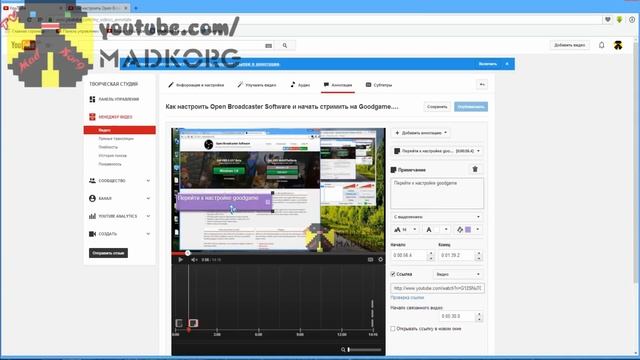Switch to the Информация и настройки tab
Viewport: 640px width, 360px height.
196,85
